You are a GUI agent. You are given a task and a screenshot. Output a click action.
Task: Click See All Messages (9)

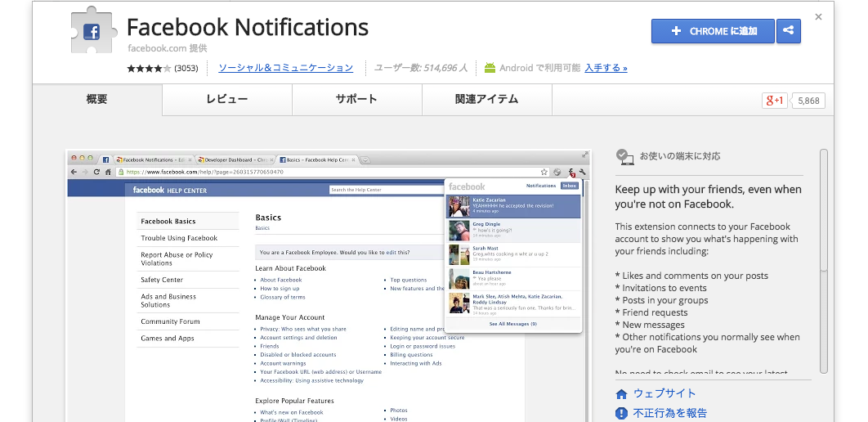513,324
